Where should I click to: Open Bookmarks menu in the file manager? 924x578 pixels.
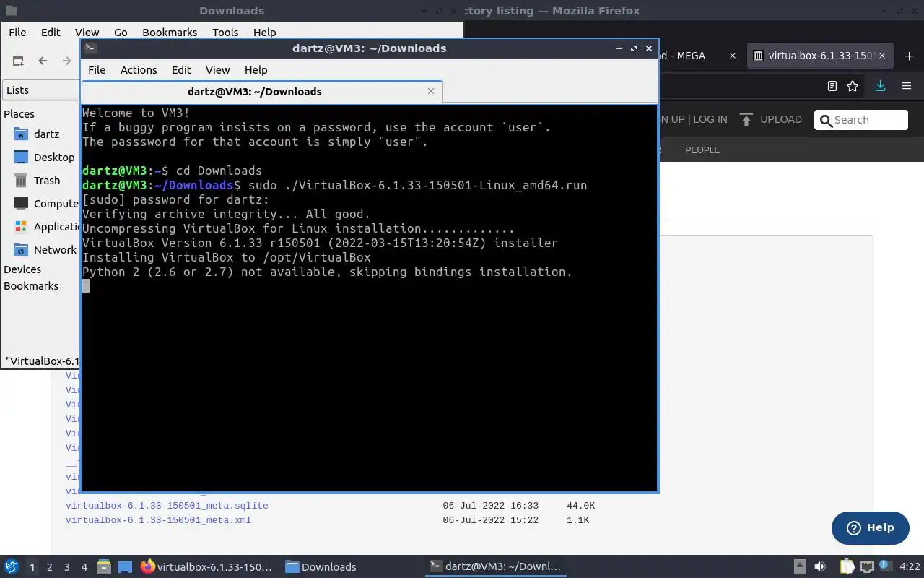pos(170,33)
